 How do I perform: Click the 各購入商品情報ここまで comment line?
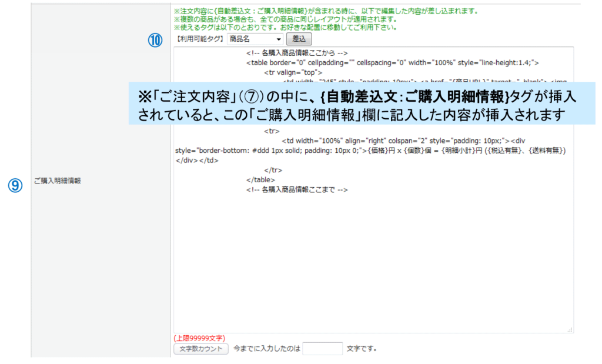tap(297, 190)
